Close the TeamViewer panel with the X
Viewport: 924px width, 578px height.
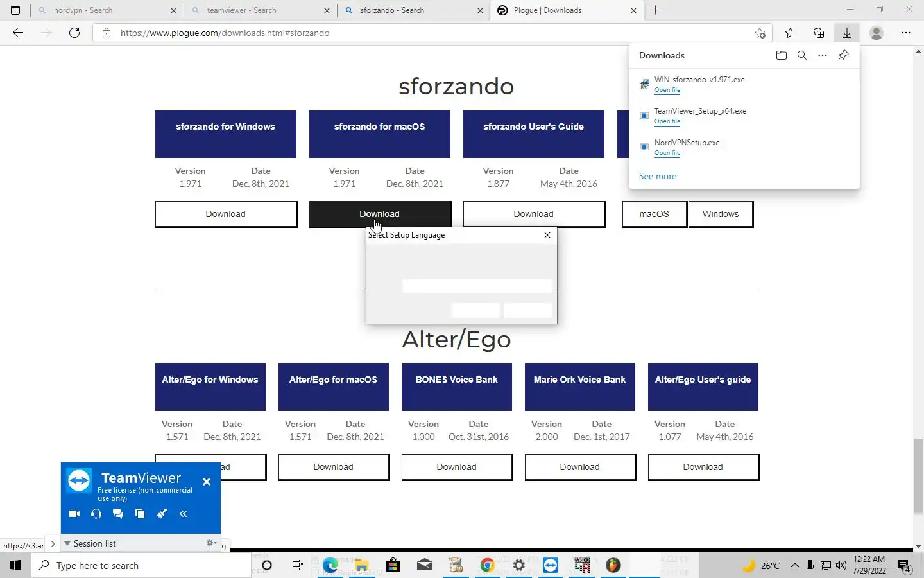coord(207,482)
